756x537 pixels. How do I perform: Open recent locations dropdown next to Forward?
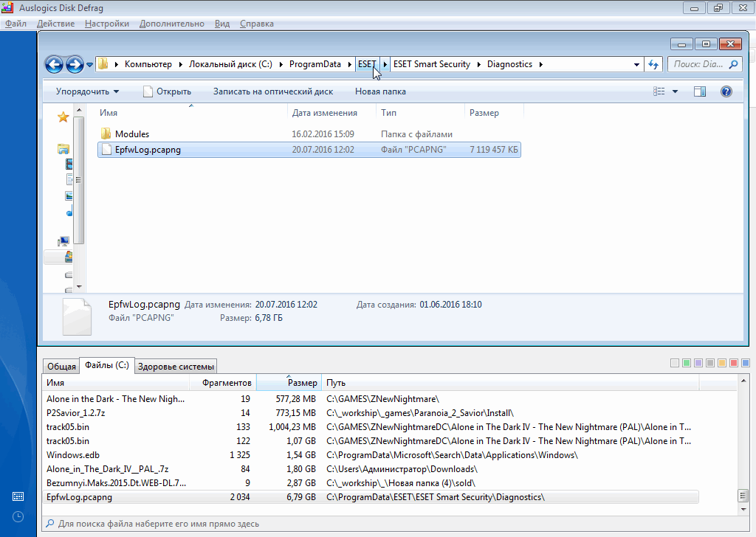coord(89,64)
